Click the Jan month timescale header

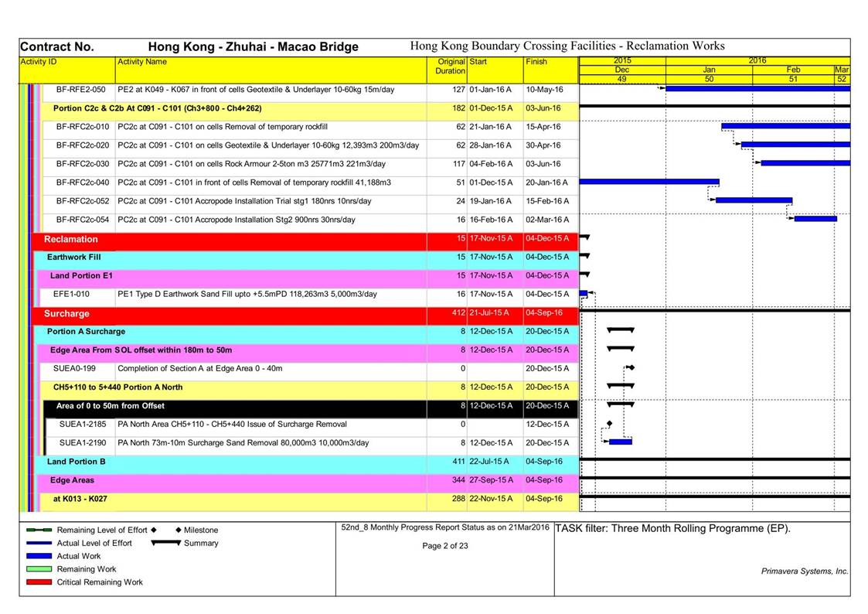point(709,70)
